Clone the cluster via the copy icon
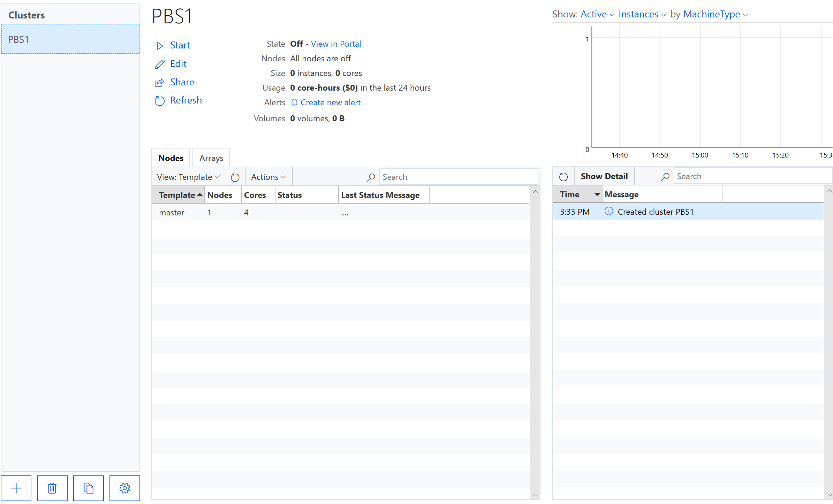 click(89, 488)
